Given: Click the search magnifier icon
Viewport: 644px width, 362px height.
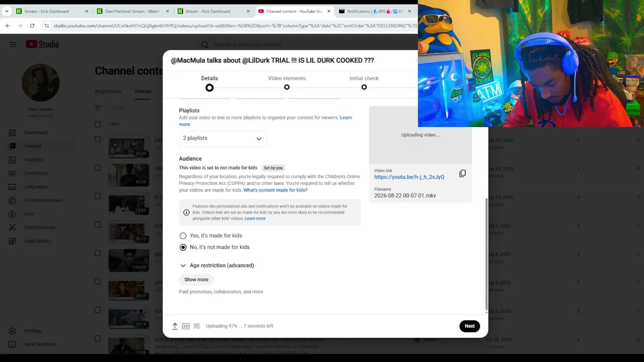Looking at the screenshot, I should coord(205,45).
